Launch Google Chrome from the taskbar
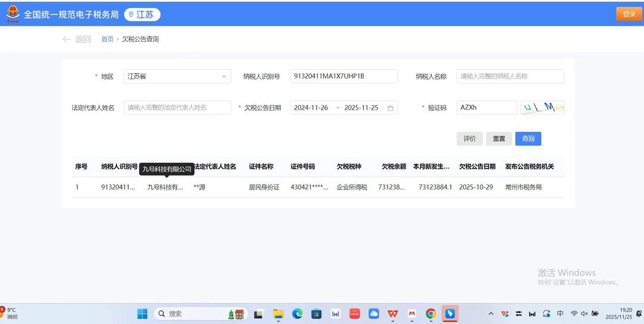 [x=431, y=314]
